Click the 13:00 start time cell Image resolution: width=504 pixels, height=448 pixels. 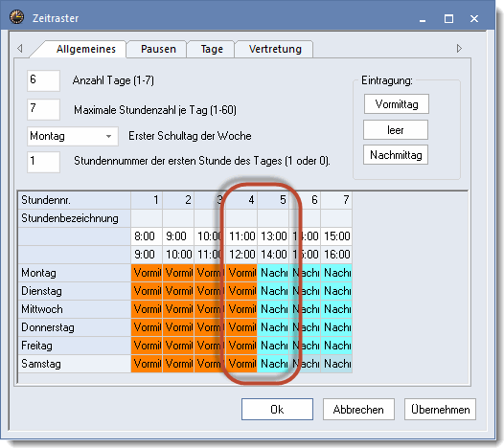(273, 236)
